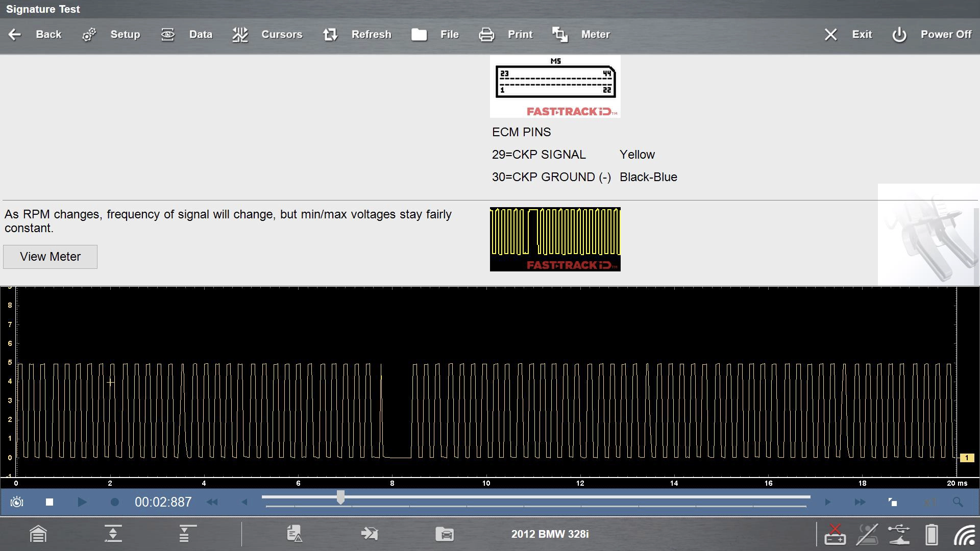Click the zoom magnifier icon
The width and height of the screenshot is (980, 551).
(x=958, y=502)
